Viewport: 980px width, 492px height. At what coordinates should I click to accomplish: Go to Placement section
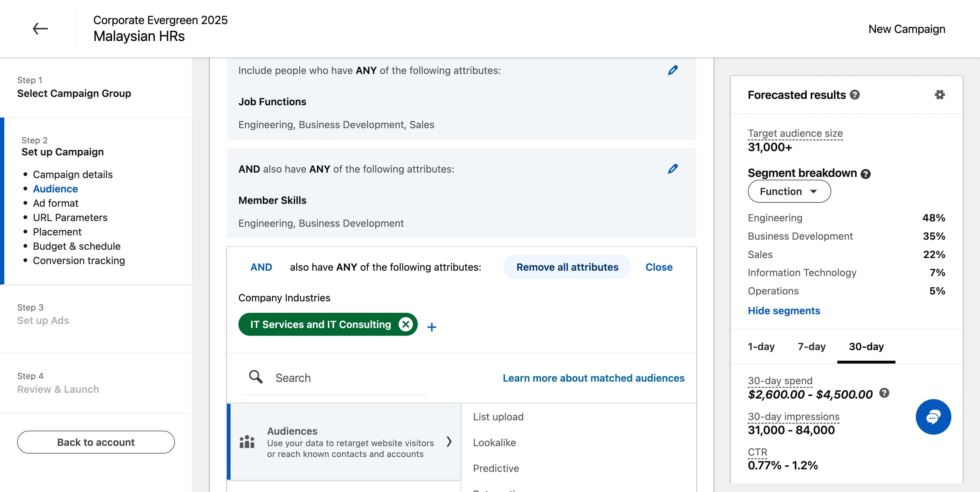point(57,232)
